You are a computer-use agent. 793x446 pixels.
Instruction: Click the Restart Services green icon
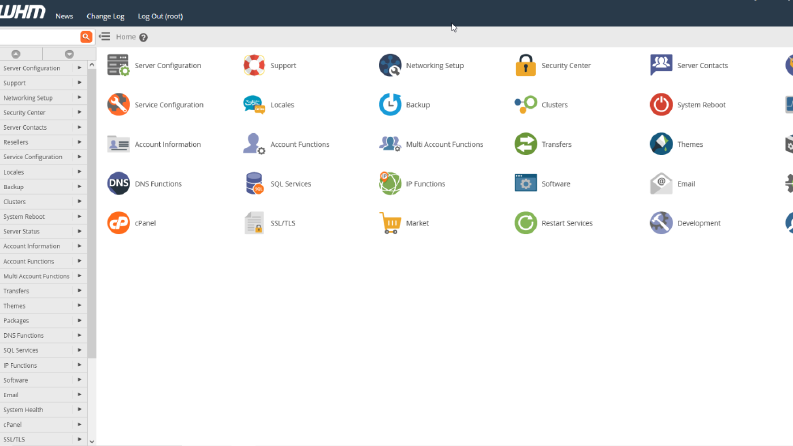coord(525,223)
